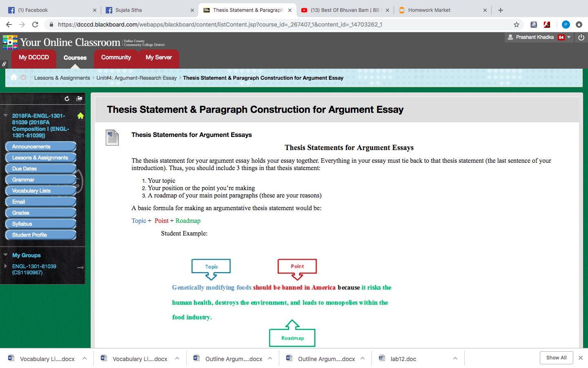Viewport: 588px width, 368px height.
Task: Open options for lab12.doc download
Action: [455, 359]
